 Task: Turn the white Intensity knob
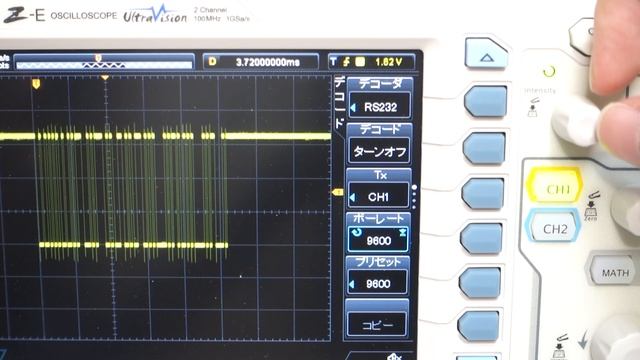[575, 122]
